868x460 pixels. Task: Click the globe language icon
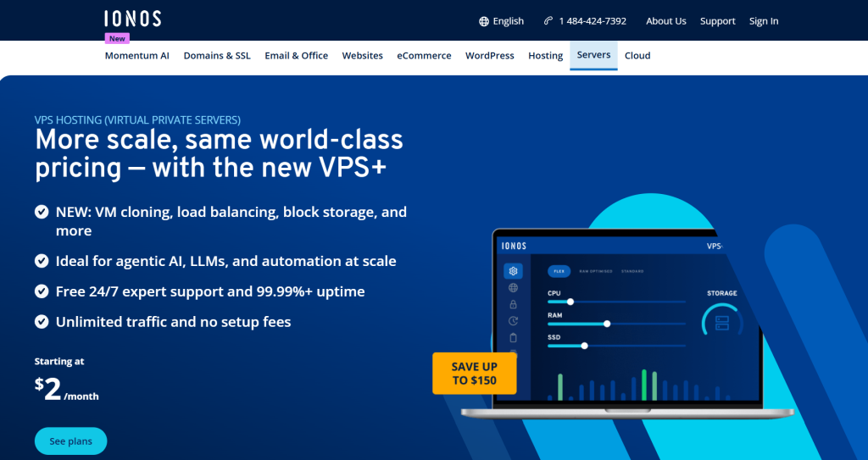click(x=484, y=21)
